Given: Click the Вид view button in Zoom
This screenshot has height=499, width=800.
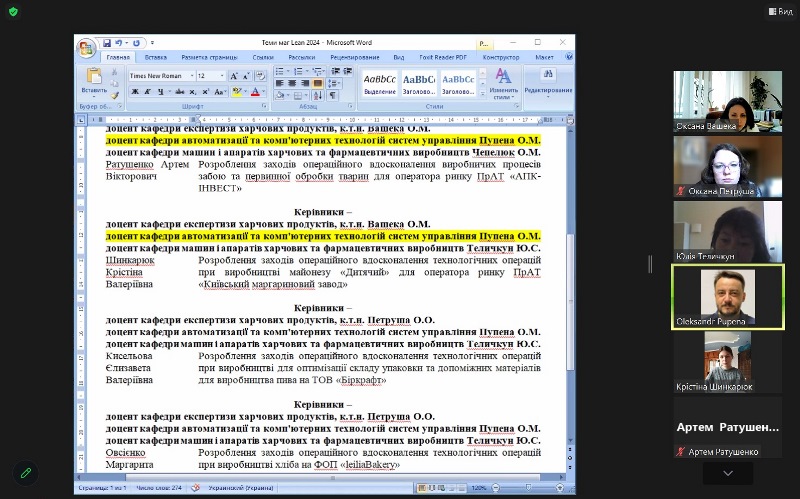Looking at the screenshot, I should pos(779,11).
